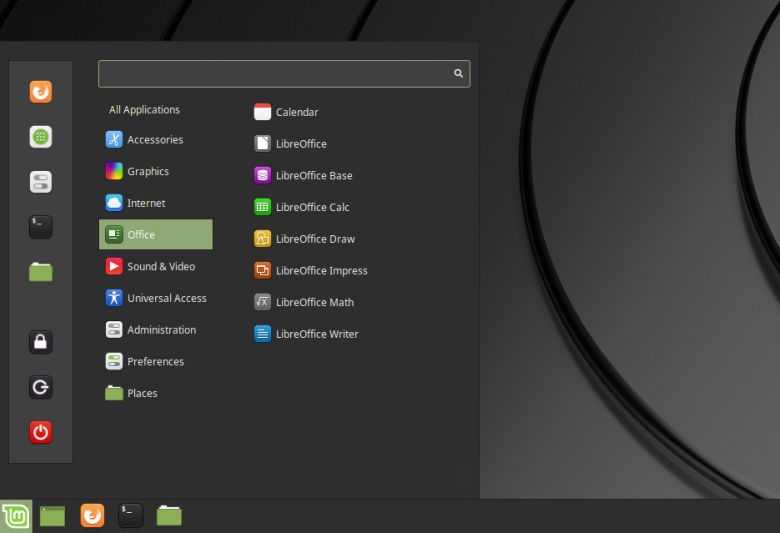780x533 pixels.
Task: Focus the menu search input field
Action: pyautogui.click(x=284, y=74)
